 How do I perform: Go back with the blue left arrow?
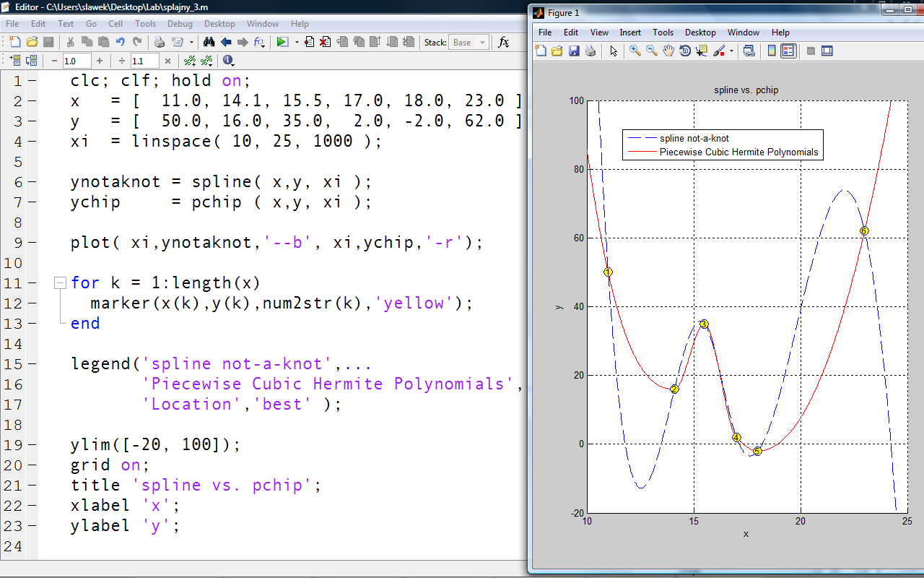[x=226, y=42]
